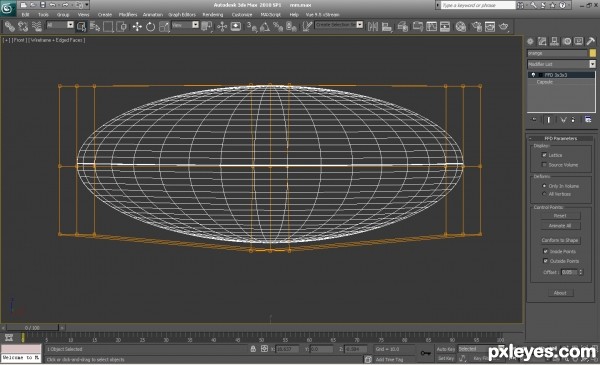Click the Align tool icon
This screenshot has width=600, height=365.
[387, 26]
